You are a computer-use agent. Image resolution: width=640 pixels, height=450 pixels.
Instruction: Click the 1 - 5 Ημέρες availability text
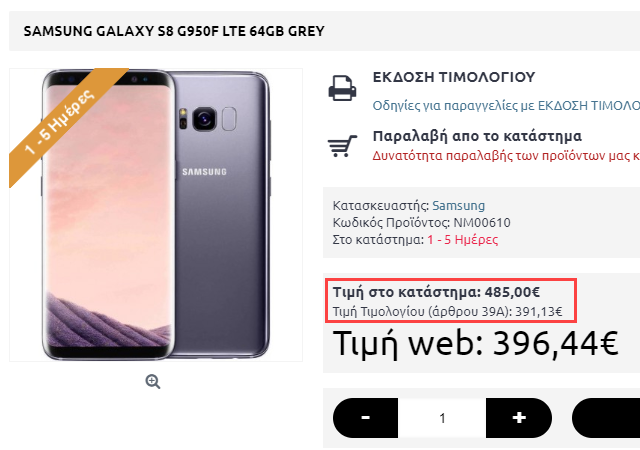coord(462,240)
